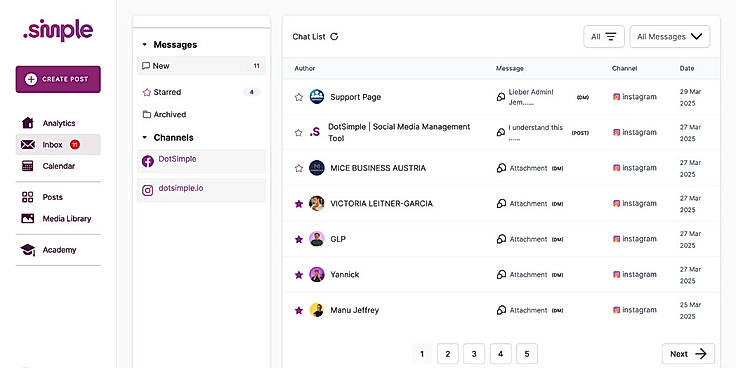Open the Academy graduation cap icon
736x368 pixels.
[x=28, y=250]
